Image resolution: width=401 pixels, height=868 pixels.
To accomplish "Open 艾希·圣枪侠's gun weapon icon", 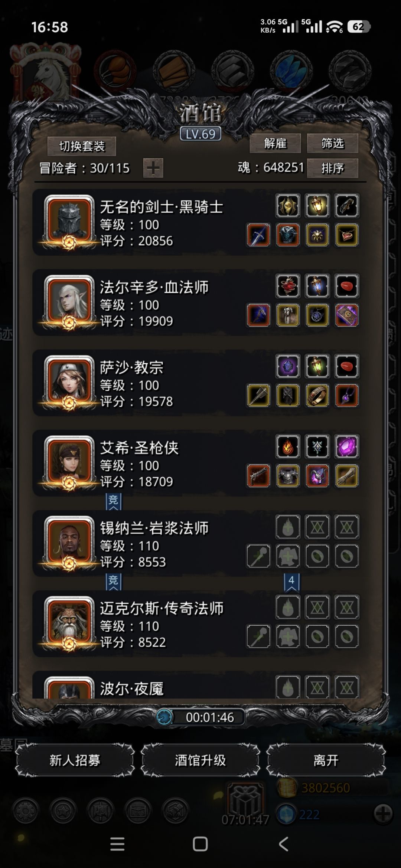I will click(x=258, y=476).
